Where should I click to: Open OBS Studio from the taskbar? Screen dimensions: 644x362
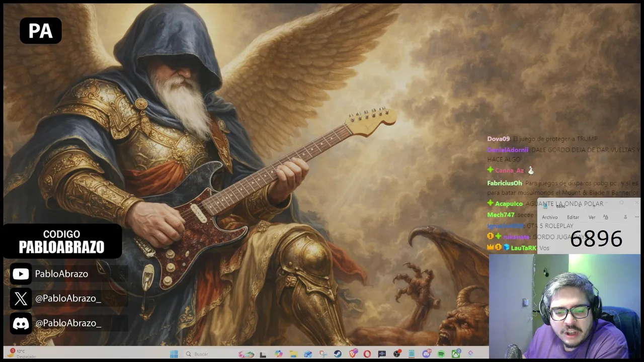[397, 354]
